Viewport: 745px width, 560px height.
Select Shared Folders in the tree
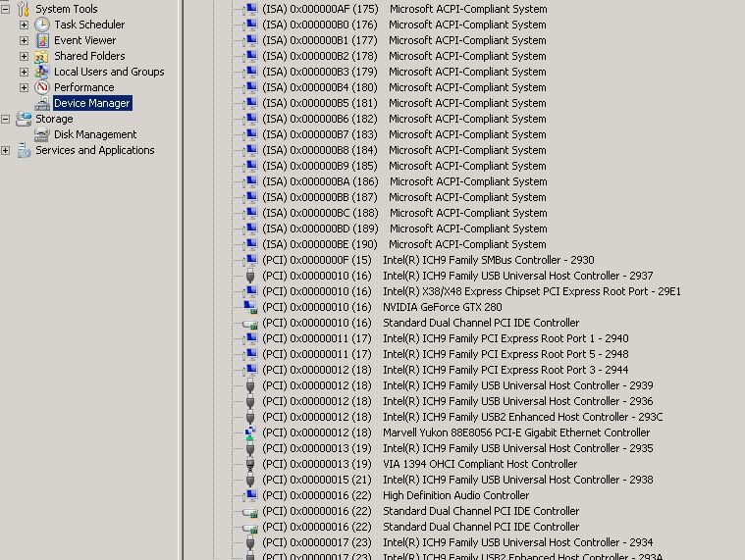89,56
